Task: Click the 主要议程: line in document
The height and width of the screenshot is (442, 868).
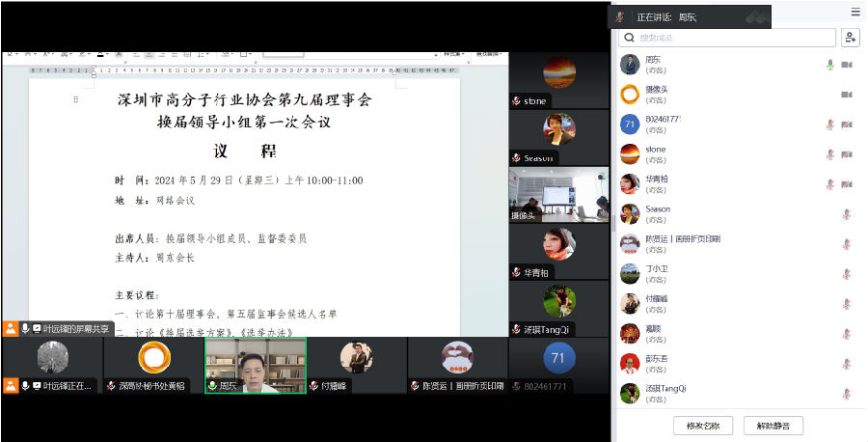Action: (x=137, y=295)
